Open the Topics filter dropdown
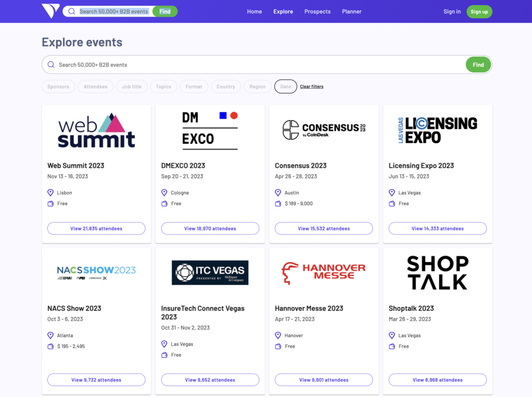 pyautogui.click(x=163, y=86)
